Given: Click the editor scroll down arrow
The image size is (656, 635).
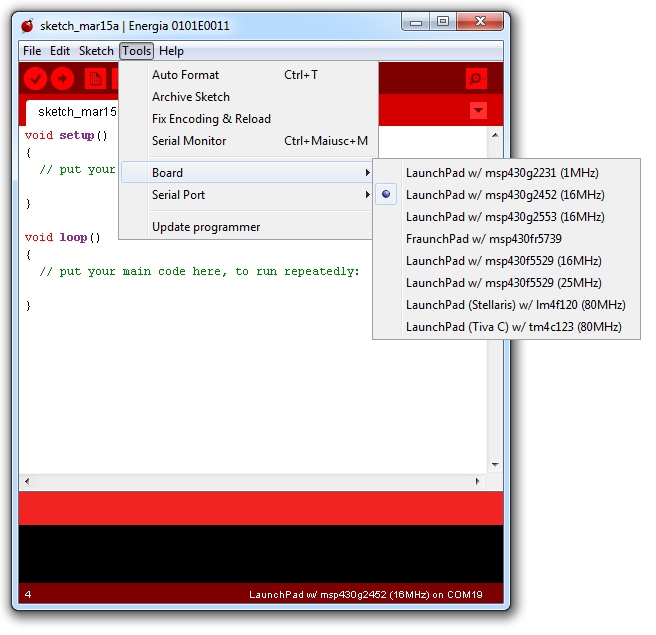Looking at the screenshot, I should [x=495, y=465].
